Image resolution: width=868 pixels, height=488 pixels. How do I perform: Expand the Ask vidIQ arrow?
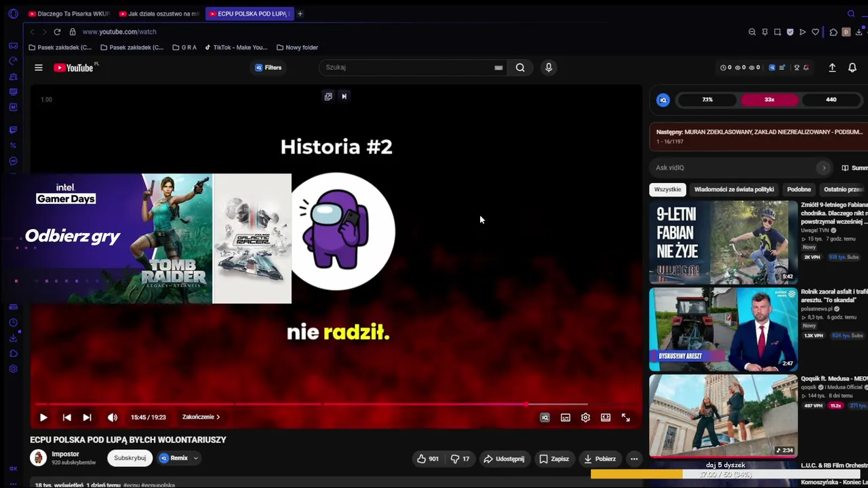tap(824, 167)
